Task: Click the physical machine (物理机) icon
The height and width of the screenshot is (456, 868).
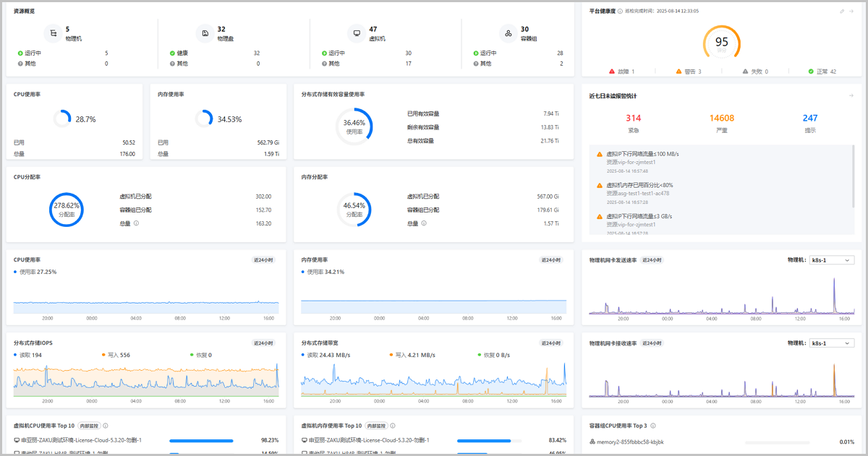Action: pyautogui.click(x=53, y=33)
